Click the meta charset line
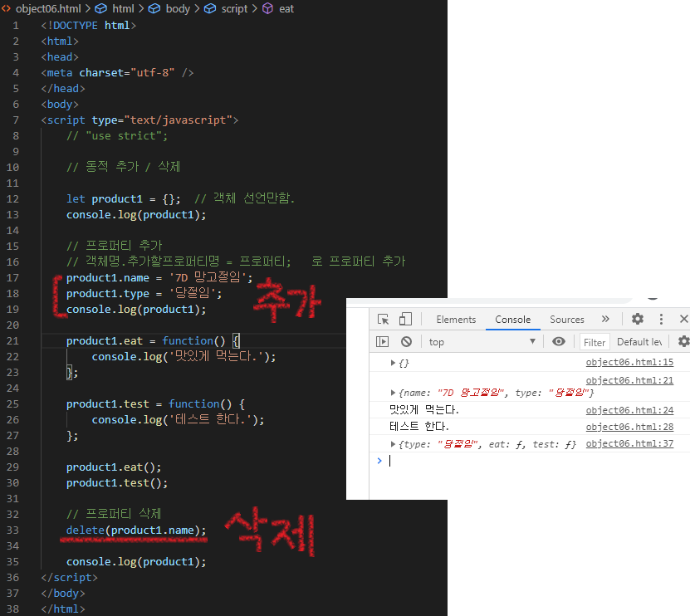Image resolution: width=690 pixels, height=616 pixels. tap(117, 72)
